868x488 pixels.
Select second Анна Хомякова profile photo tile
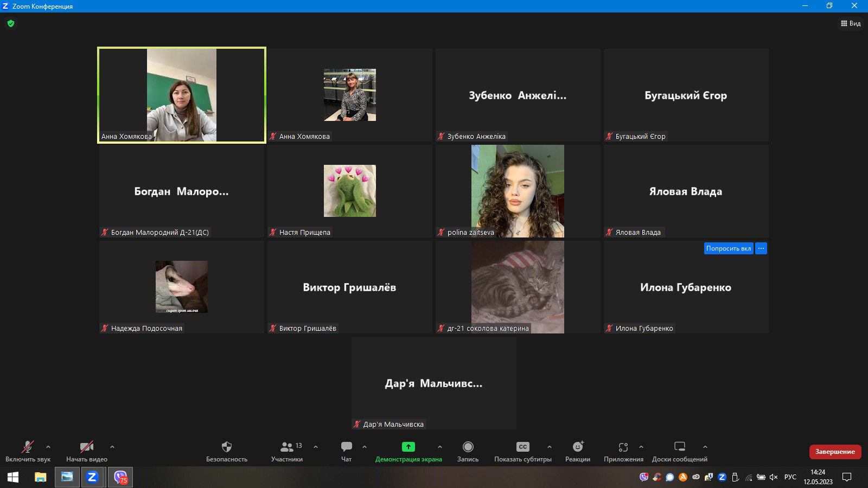pos(349,95)
